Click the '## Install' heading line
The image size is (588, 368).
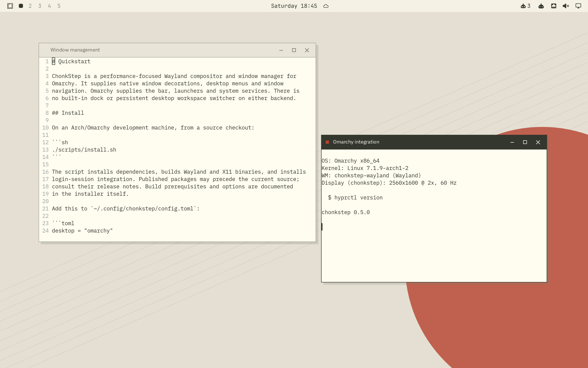click(x=68, y=113)
